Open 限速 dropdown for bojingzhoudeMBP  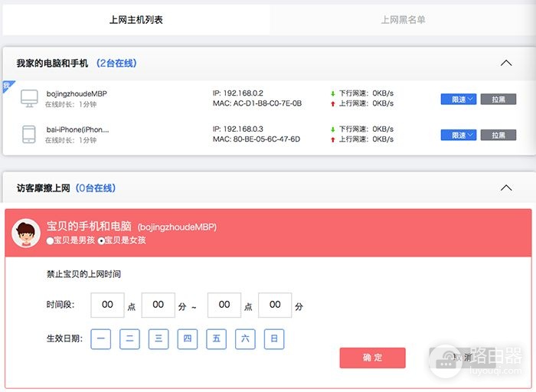[459, 99]
